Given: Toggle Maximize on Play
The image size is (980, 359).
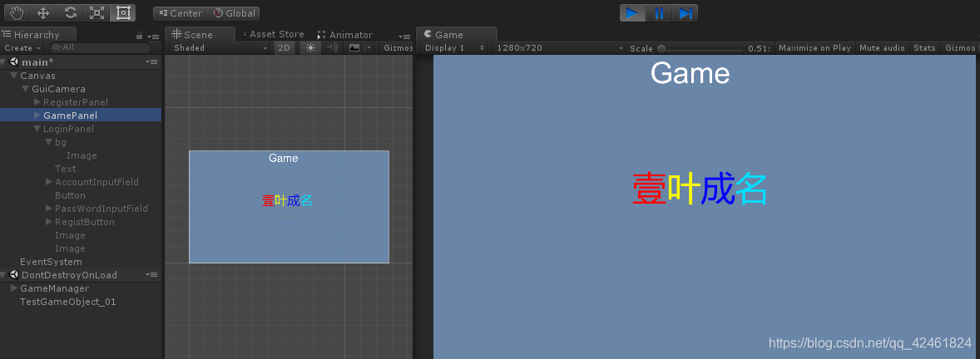Looking at the screenshot, I should [x=815, y=48].
